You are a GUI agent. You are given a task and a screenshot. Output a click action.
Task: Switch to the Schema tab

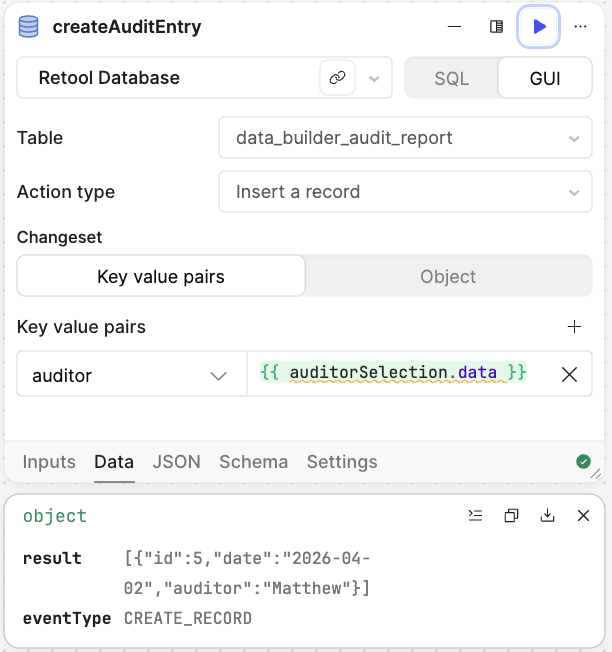[x=253, y=462]
